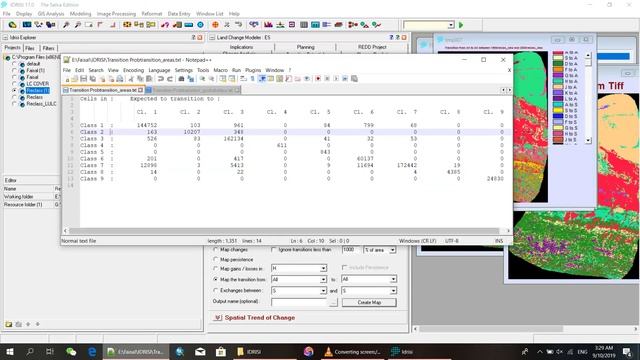Open VLC Converting task in taskbar
Viewport: 640px width, 360px height.
coord(353,351)
